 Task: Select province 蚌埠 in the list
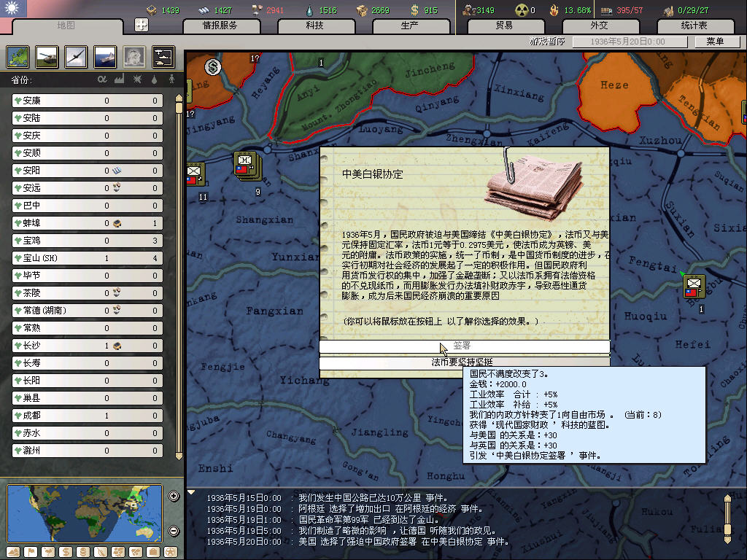(88, 223)
